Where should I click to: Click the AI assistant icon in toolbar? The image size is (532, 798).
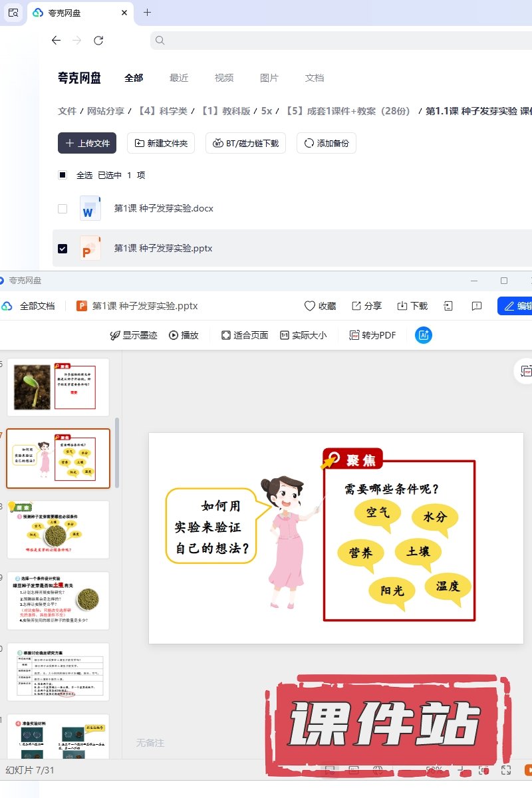424,335
